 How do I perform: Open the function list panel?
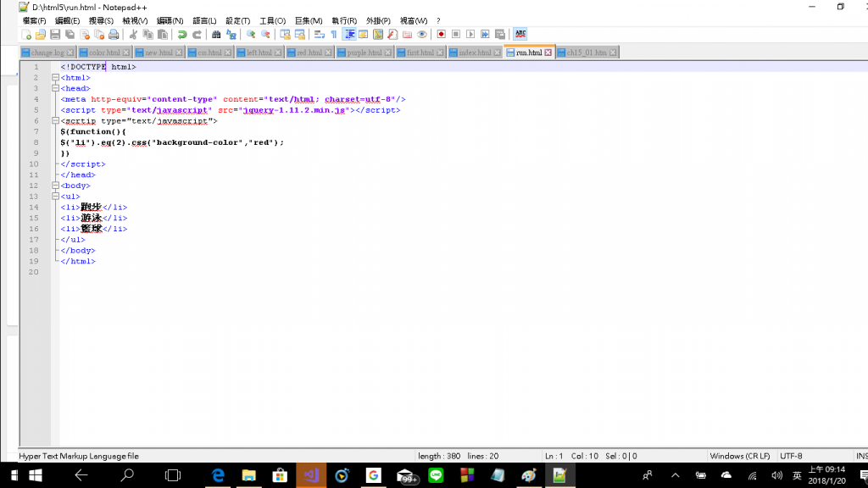pos(392,34)
